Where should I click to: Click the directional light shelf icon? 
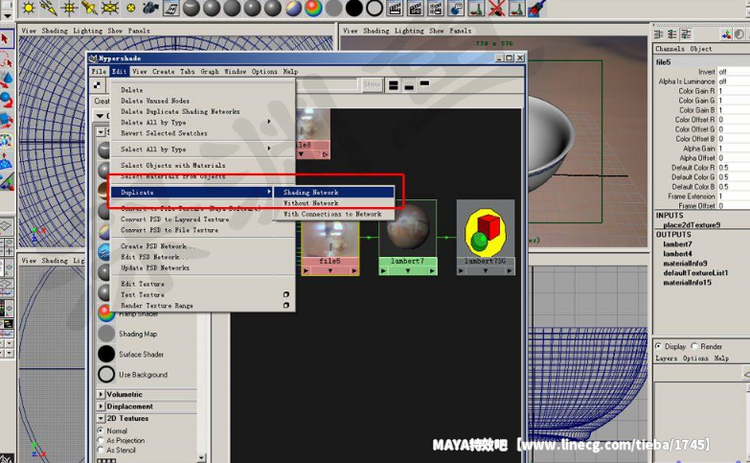point(49,7)
